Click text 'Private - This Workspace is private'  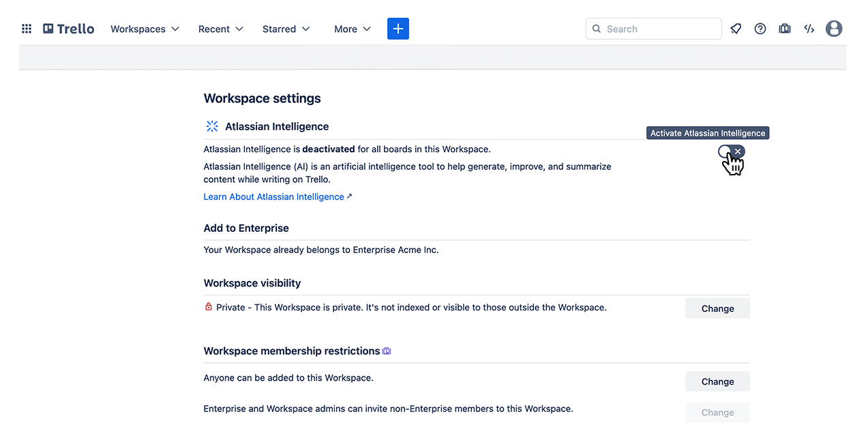[290, 307]
